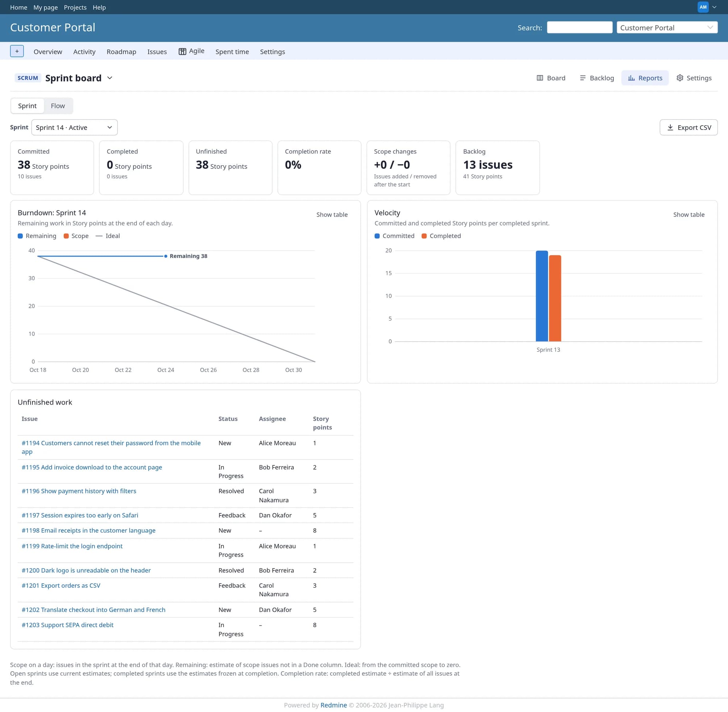The width and height of the screenshot is (728, 712).
Task: Open the Customer Portal project selector
Action: [x=666, y=27]
